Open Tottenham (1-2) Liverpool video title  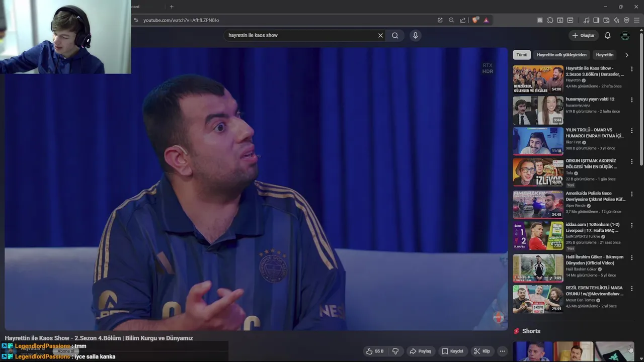[x=593, y=227]
